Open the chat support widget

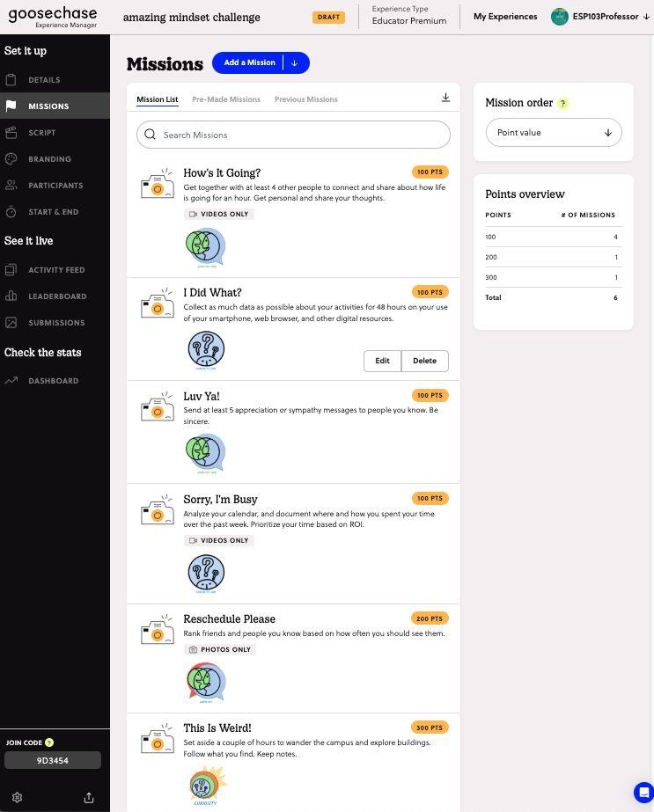point(643,792)
